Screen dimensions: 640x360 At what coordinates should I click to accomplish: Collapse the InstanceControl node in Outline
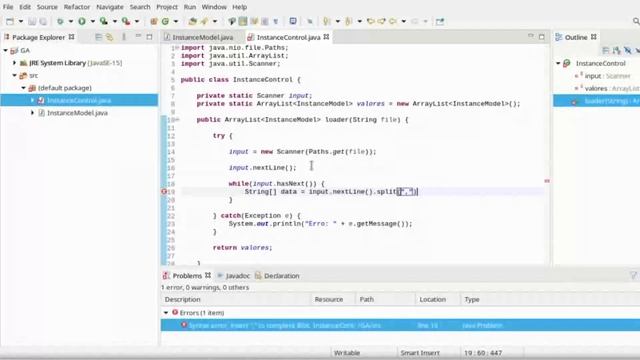[558, 63]
